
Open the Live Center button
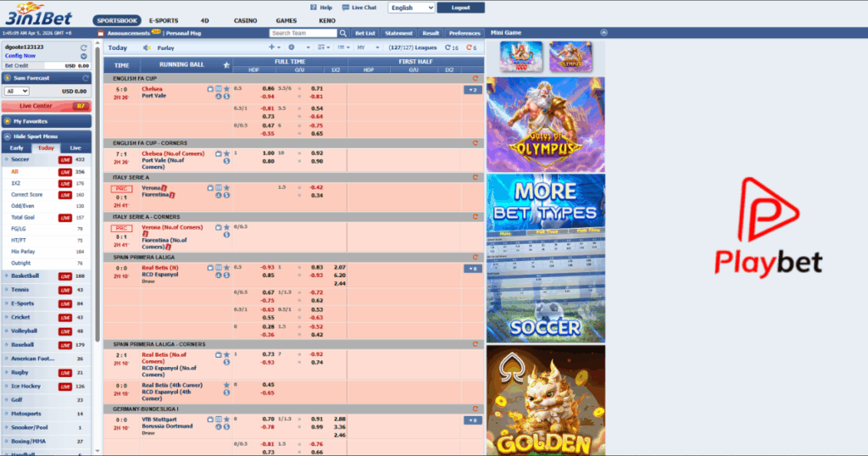point(47,106)
